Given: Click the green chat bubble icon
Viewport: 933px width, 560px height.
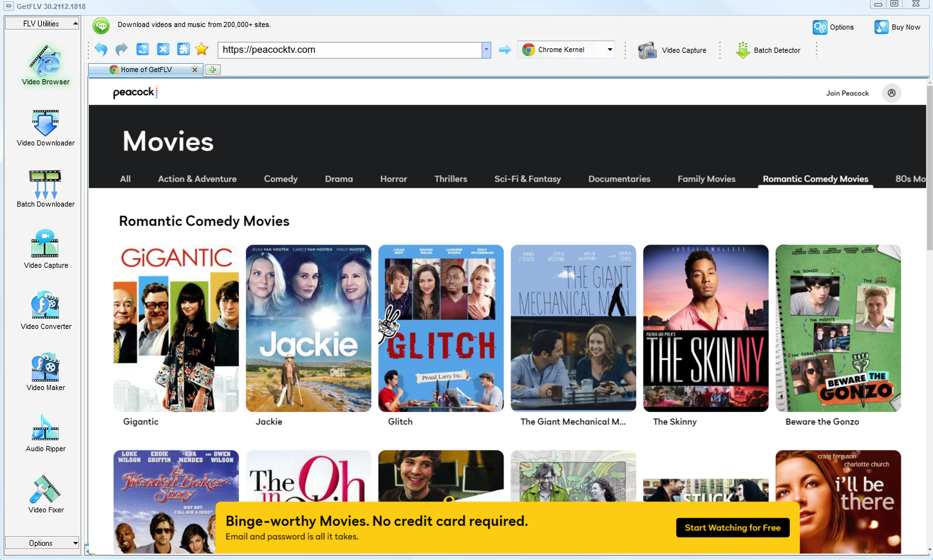Looking at the screenshot, I should coord(101,26).
